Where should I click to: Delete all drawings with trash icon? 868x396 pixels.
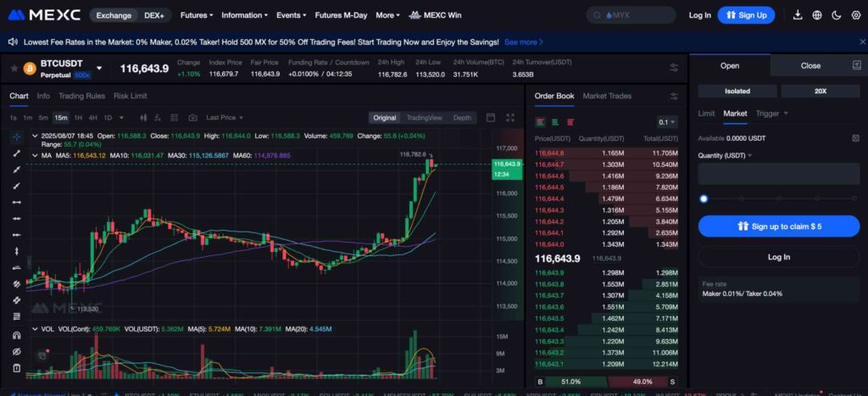click(17, 368)
